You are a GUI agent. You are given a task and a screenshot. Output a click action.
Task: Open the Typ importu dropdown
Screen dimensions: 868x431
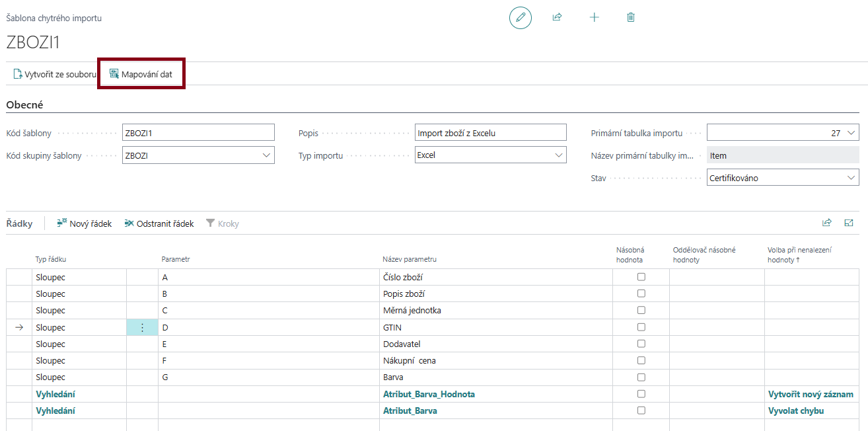(558, 155)
